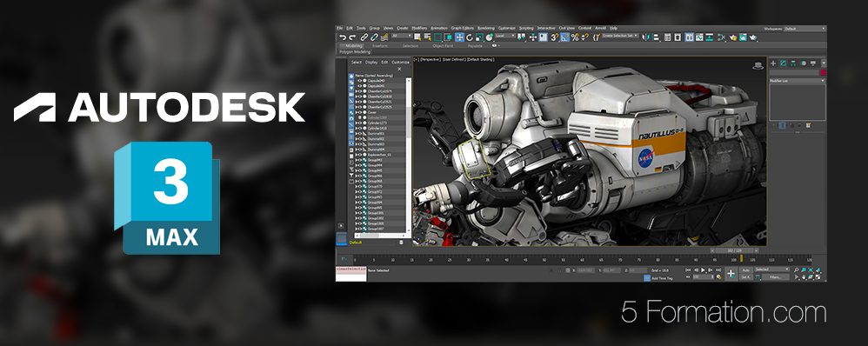Open the Workspaces Default dropdown
The image size is (868, 346).
tap(805, 29)
